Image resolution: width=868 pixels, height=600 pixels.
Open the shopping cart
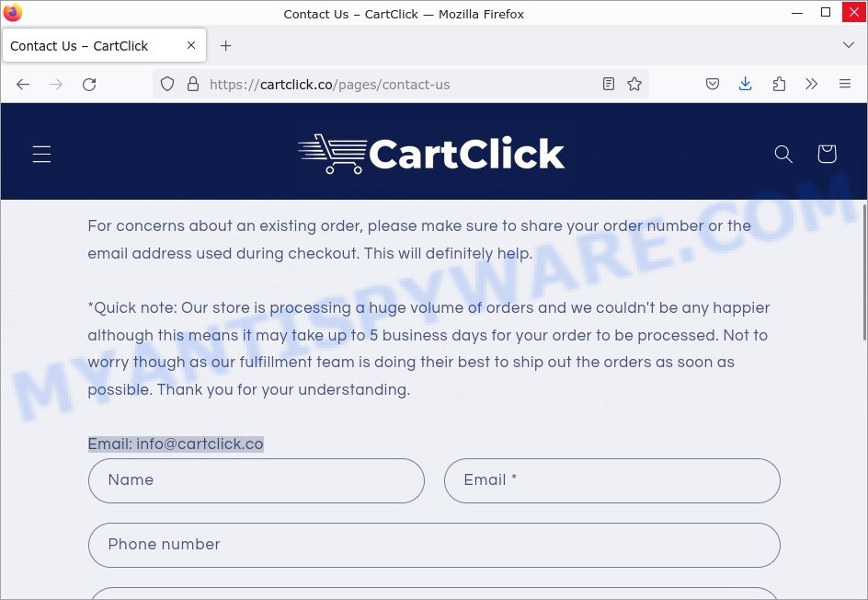pyautogui.click(x=827, y=154)
